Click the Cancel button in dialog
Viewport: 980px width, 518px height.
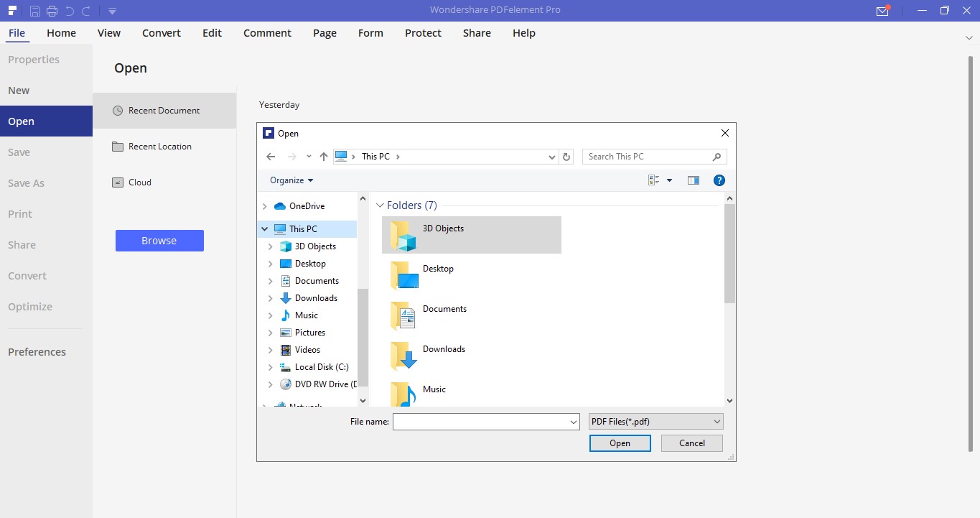coord(692,443)
